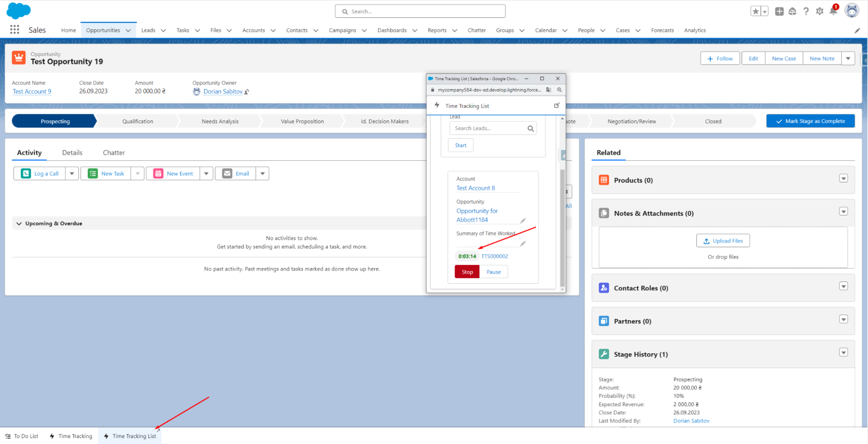Click the Products panel icon
This screenshot has height=444, width=868.
point(604,179)
